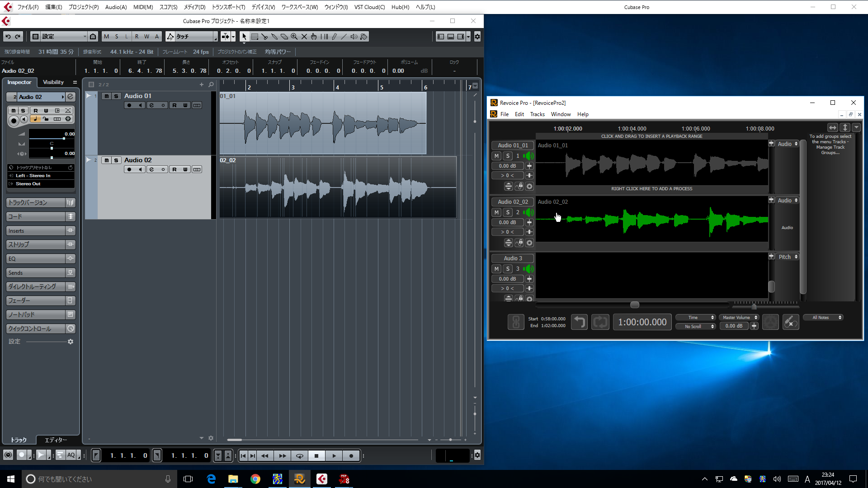Click the Revoice horizontal scrollbar thumb
Image resolution: width=868 pixels, height=488 pixels.
635,305
